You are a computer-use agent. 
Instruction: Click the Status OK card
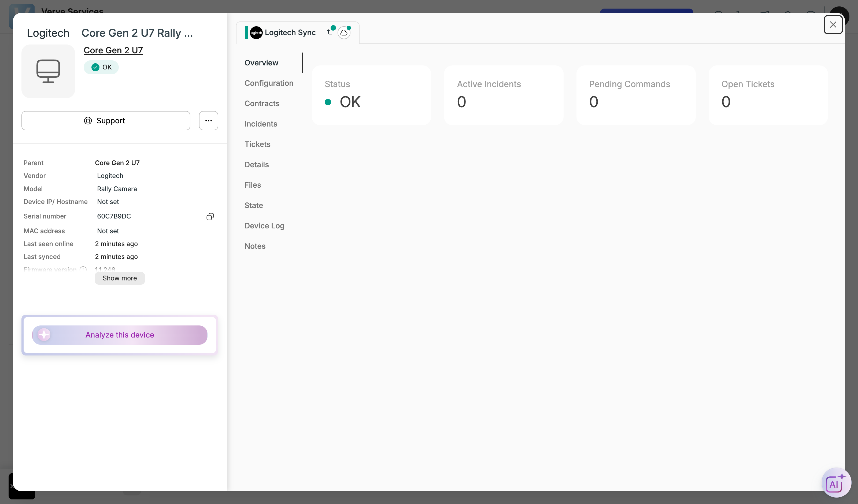point(371,95)
